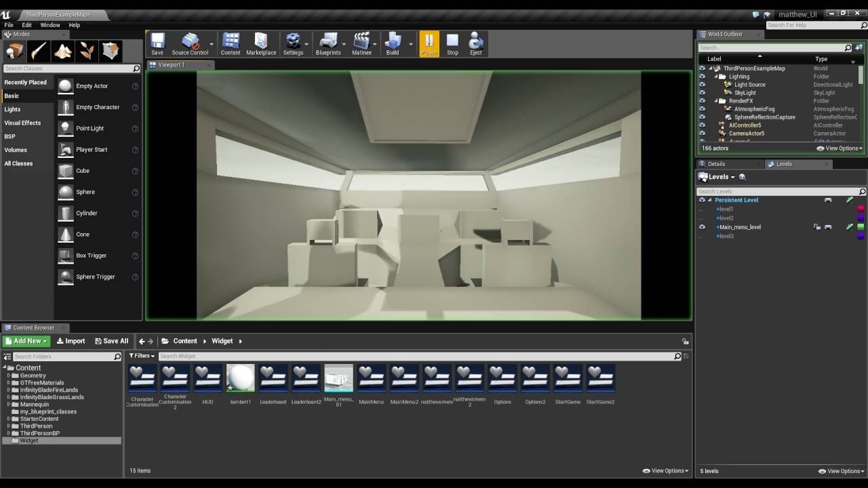868x488 pixels.
Task: Open the Window menu
Action: tap(50, 25)
